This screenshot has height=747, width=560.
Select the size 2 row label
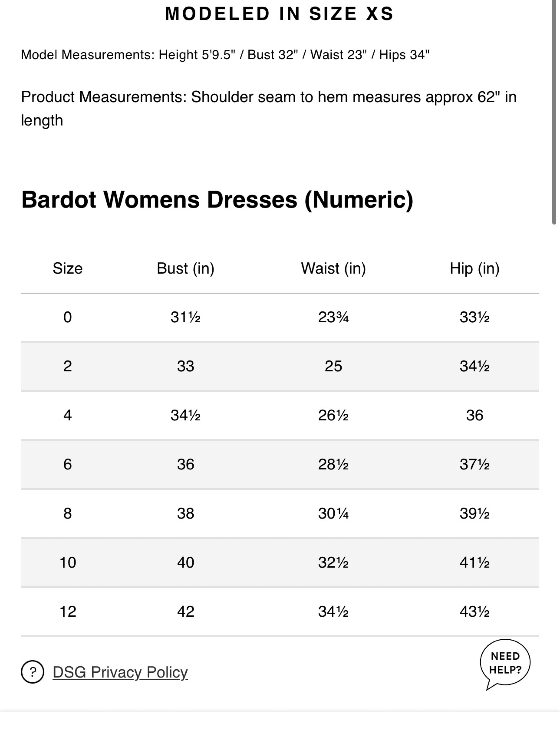point(67,366)
